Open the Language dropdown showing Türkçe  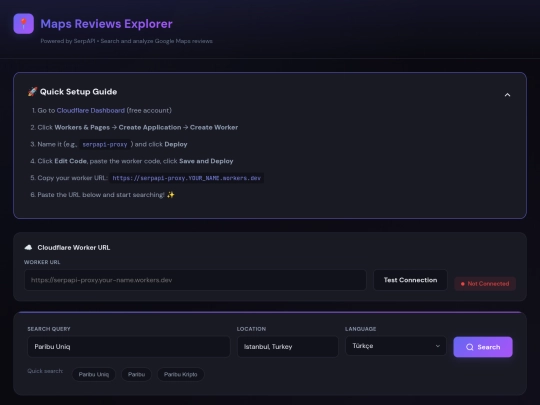click(396, 346)
